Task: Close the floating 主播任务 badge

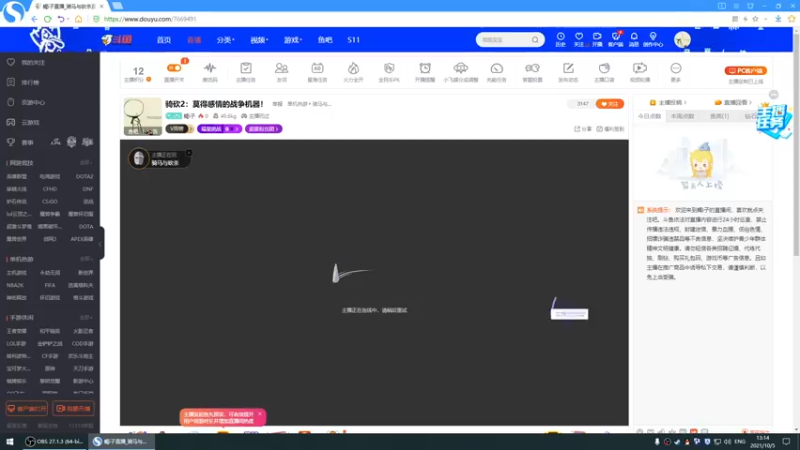Action: pos(773,95)
